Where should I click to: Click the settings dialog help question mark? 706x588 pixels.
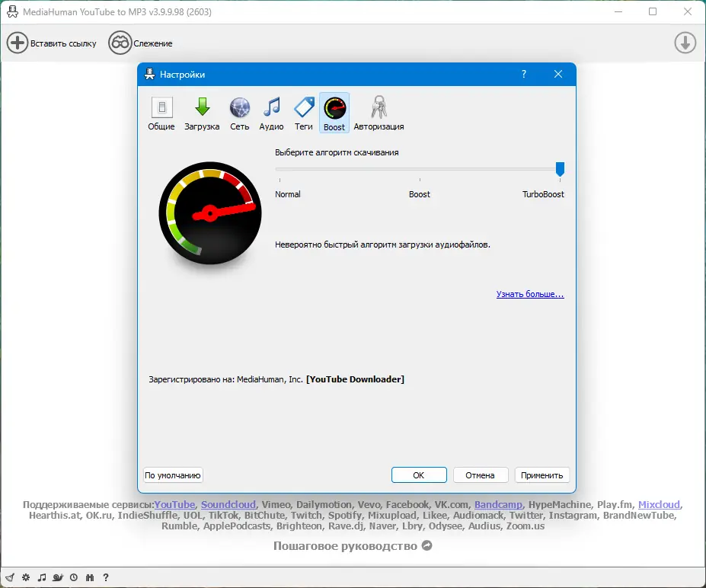(524, 75)
